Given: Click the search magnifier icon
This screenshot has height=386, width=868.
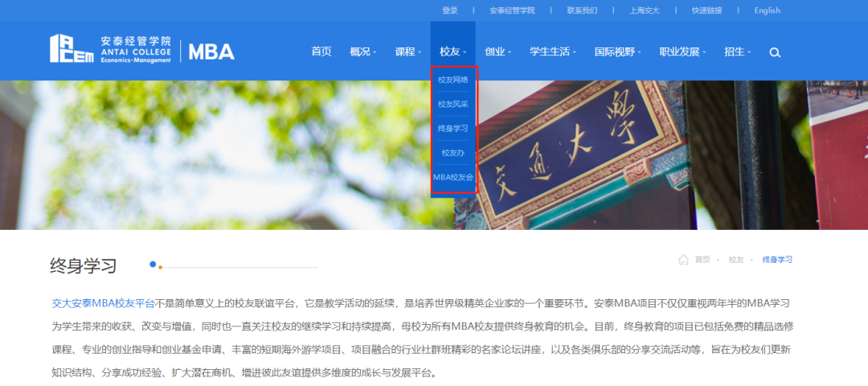Looking at the screenshot, I should [775, 52].
